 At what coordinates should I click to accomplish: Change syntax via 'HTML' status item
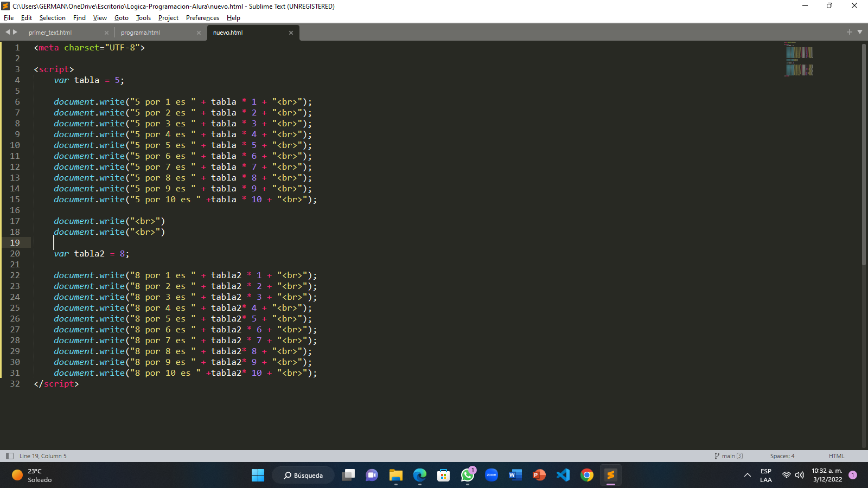point(837,456)
